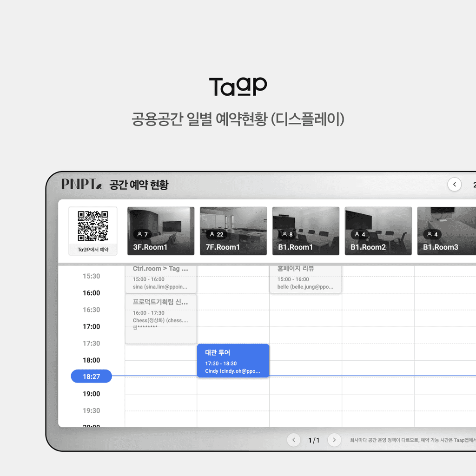Click the previous date arrow in header
Viewport: 476px width, 476px height.
pyautogui.click(x=454, y=184)
